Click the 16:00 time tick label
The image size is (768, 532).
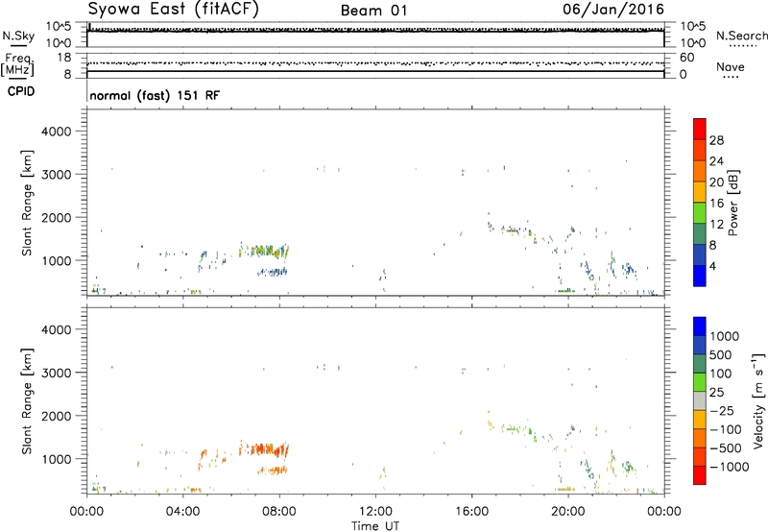(471, 512)
